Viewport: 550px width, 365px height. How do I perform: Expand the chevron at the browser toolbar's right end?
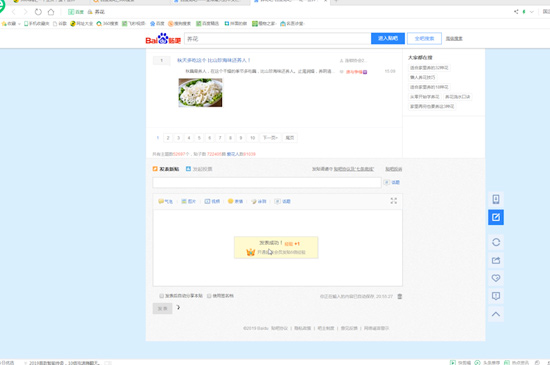pos(531,12)
